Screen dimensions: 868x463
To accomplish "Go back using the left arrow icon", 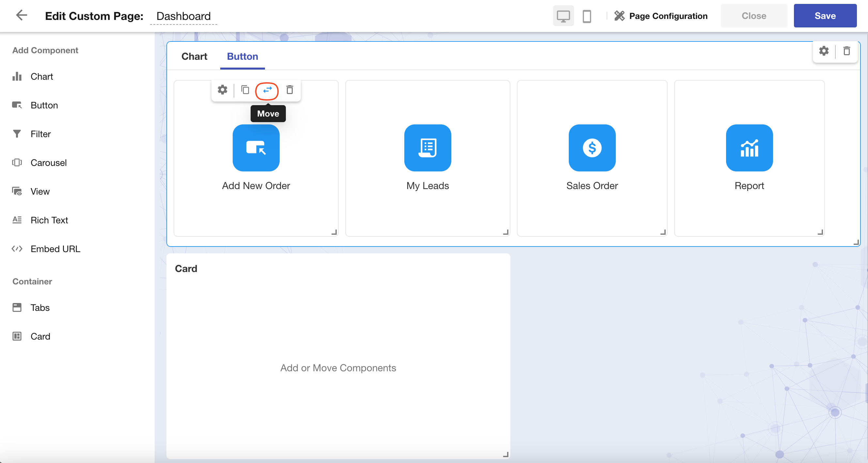I will (22, 15).
